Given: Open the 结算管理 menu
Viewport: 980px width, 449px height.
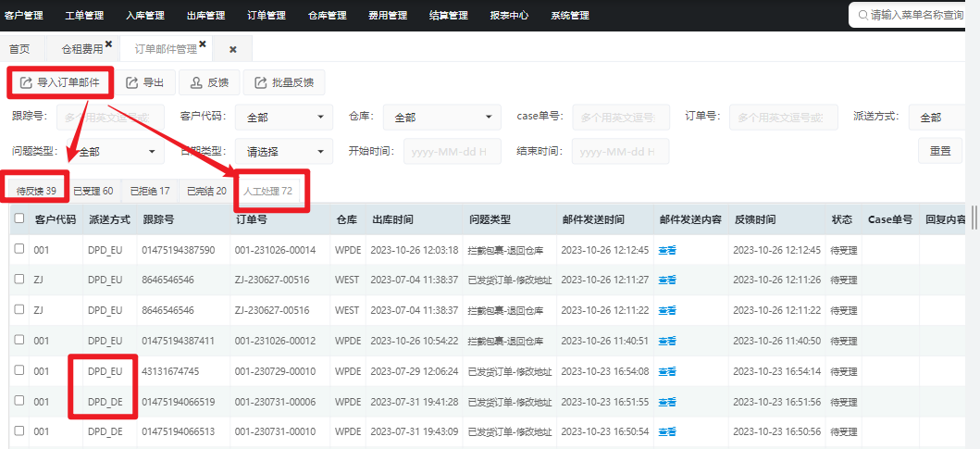Looking at the screenshot, I should coord(449,16).
